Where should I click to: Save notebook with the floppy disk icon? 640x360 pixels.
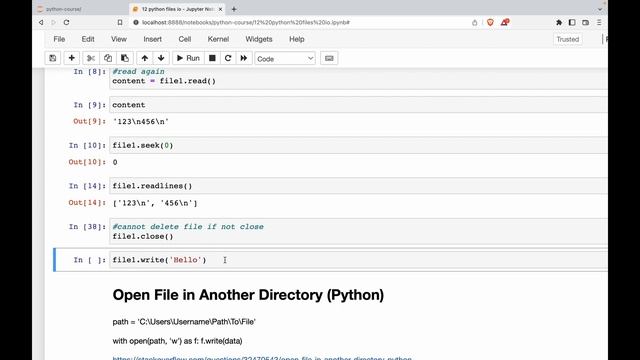(x=53, y=58)
